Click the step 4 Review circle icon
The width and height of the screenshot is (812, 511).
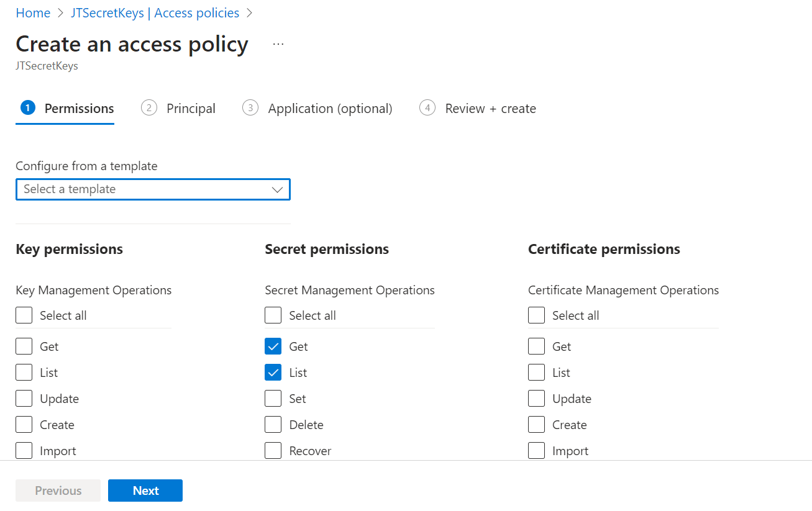coord(427,108)
